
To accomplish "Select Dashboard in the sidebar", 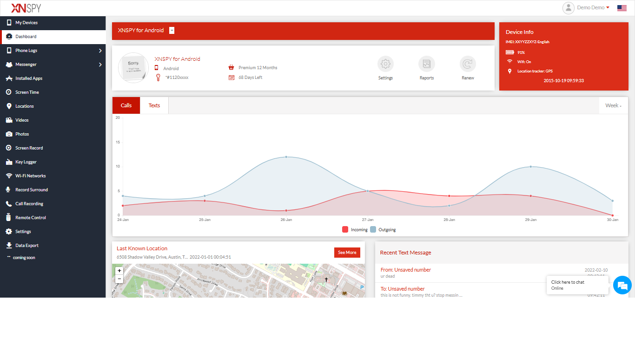I will 53,37.
